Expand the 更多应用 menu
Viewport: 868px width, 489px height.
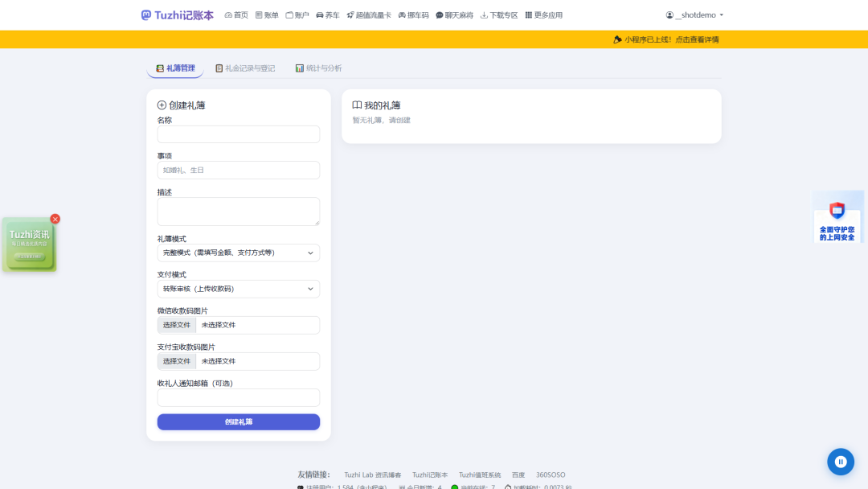pos(543,15)
